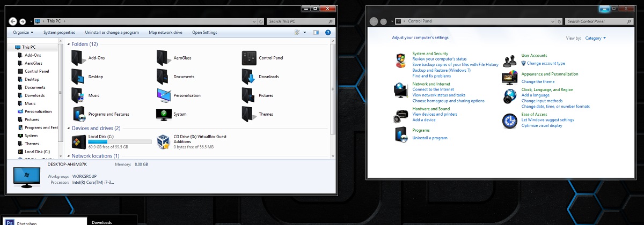
Task: Expand Control Panel address bar history dropdown
Action: (x=553, y=21)
